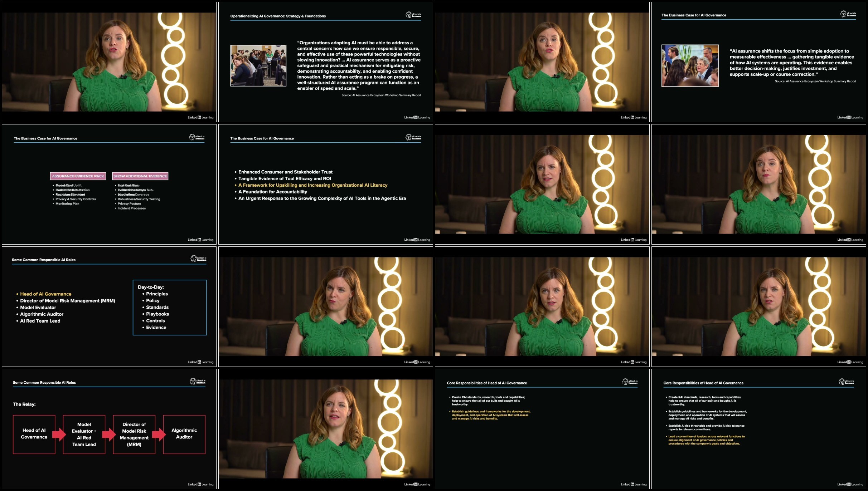The width and height of the screenshot is (868, 491).
Task: Open the group photo beside the AI assurance shifts quote
Action: [x=690, y=65]
